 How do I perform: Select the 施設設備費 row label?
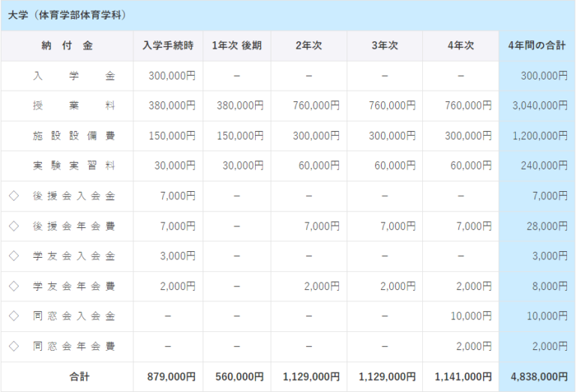73,136
